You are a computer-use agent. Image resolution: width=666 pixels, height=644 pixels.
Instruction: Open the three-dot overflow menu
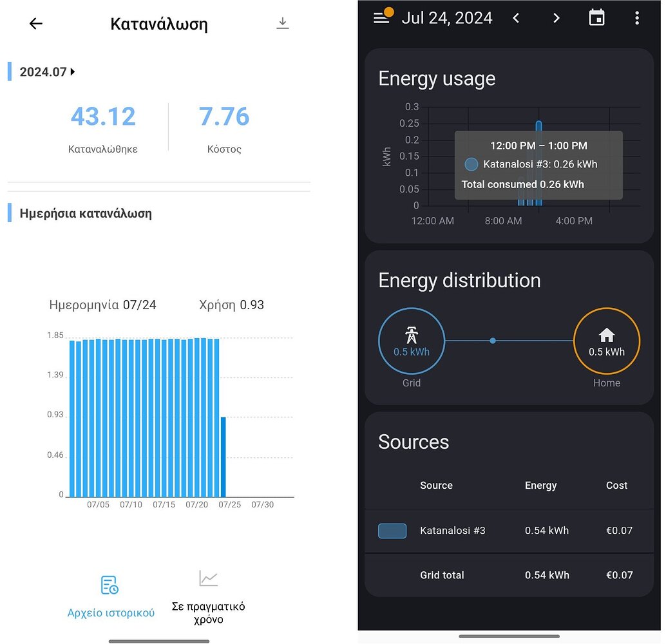click(x=637, y=18)
